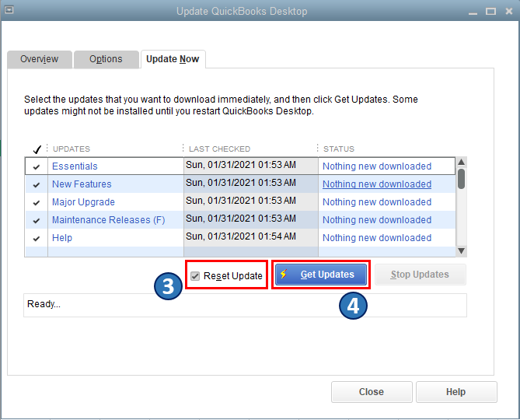Click the updates list scroll up arrow
Screen dimensions: 520x420
pyautogui.click(x=461, y=162)
